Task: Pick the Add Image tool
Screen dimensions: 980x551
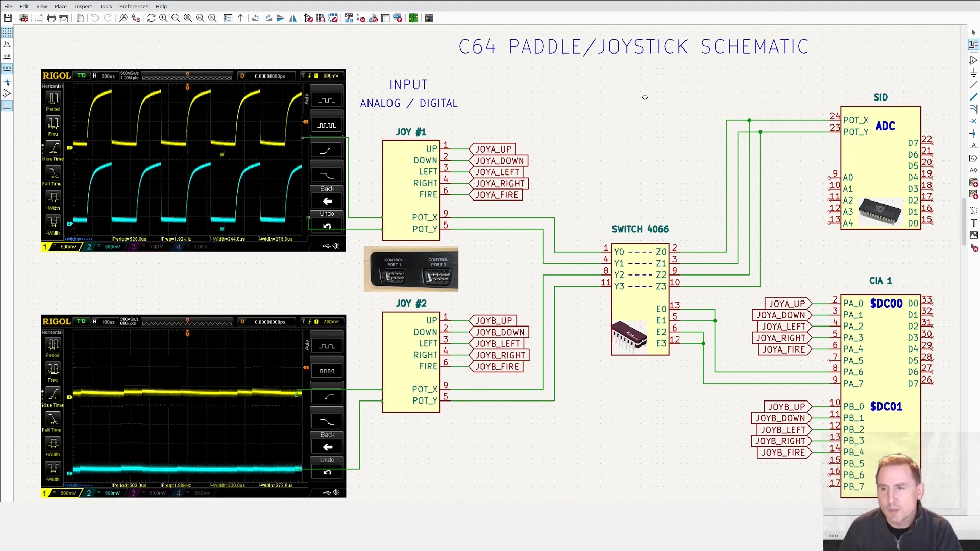Action: coord(973,235)
